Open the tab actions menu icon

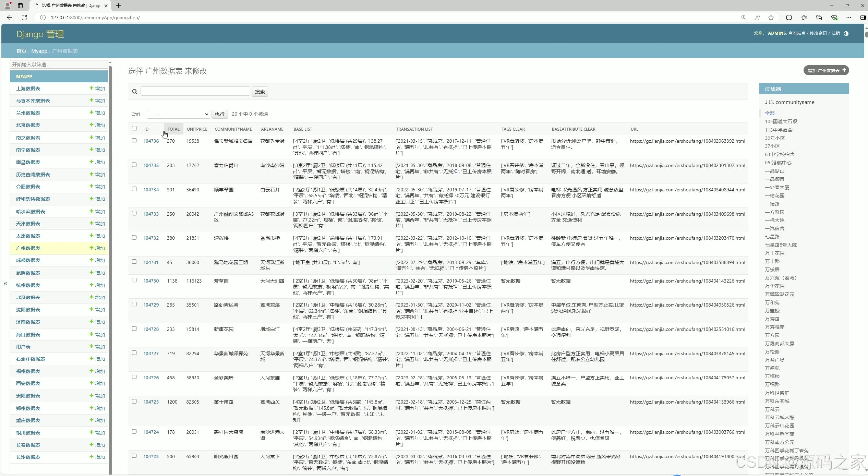pyautogui.click(x=21, y=5)
